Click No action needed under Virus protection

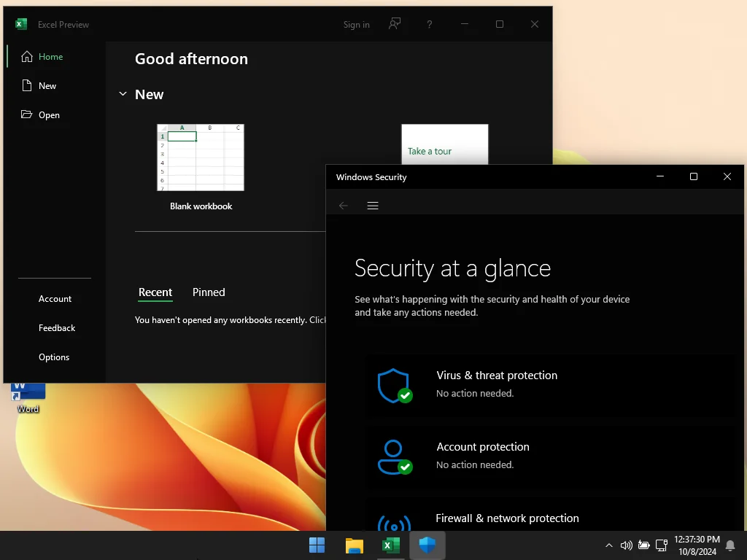[x=475, y=393]
